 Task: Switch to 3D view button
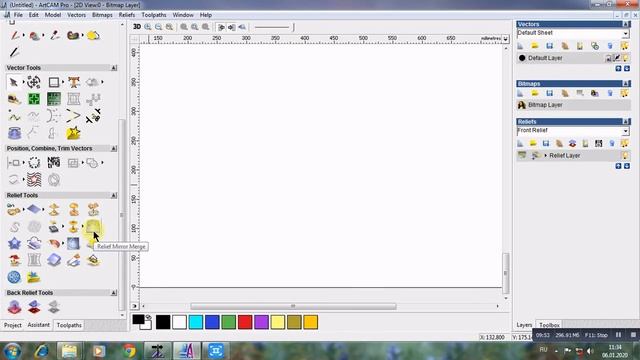click(137, 27)
